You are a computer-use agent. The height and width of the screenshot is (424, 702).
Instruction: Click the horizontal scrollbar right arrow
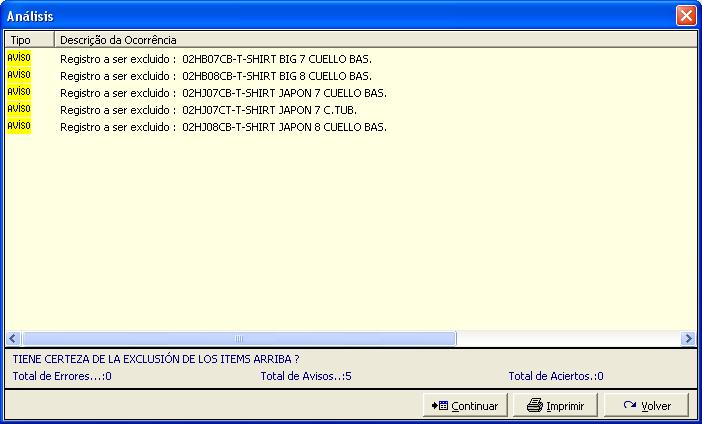click(687, 339)
